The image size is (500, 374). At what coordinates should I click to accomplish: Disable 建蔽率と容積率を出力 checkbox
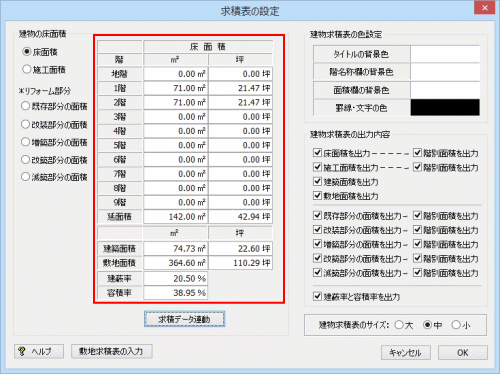317,296
